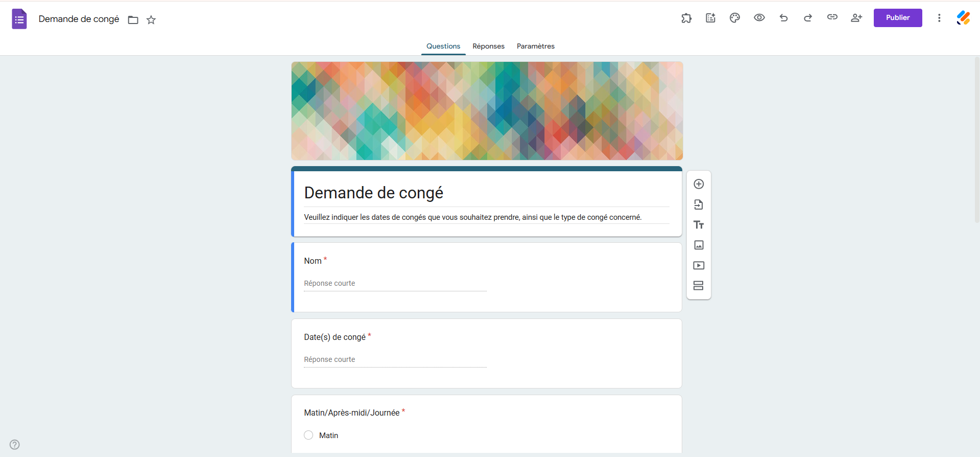Click the page vertical scrollbar
980x457 pixels.
tap(977, 140)
